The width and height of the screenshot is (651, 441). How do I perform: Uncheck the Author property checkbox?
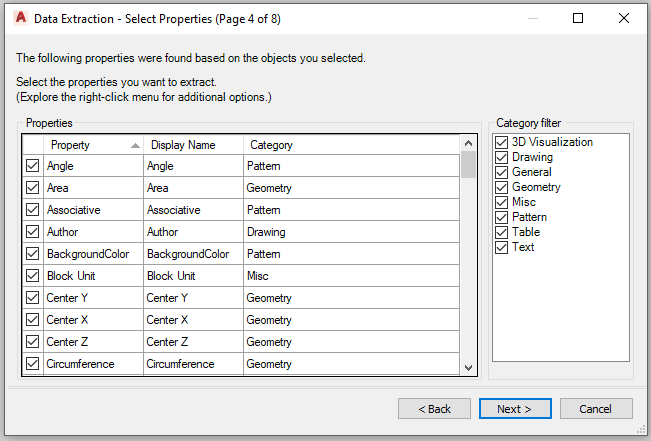(x=32, y=232)
